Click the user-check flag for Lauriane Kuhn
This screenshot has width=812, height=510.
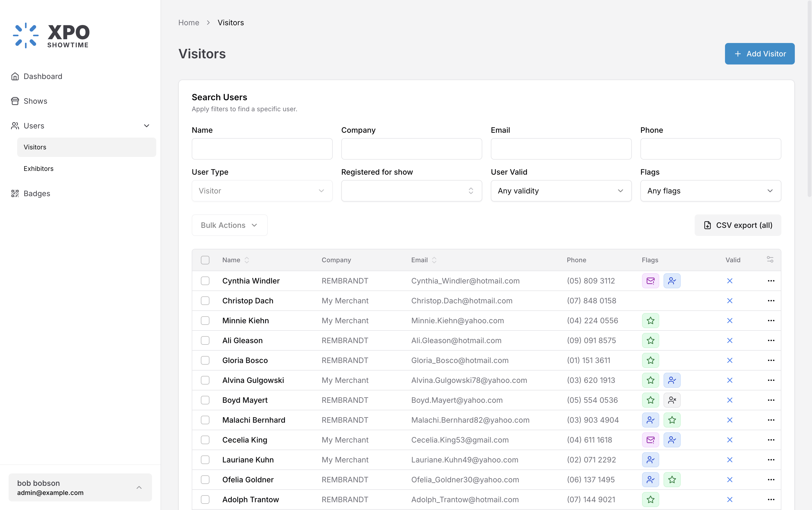click(650, 460)
